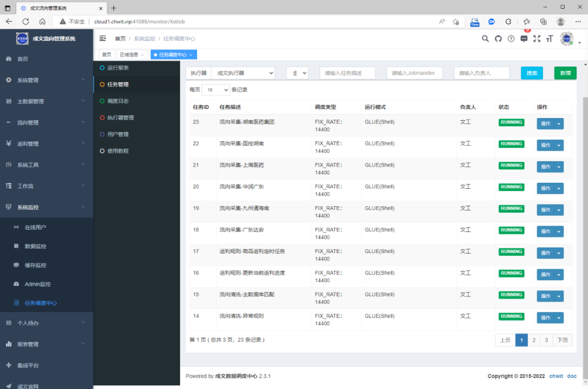Screen dimensions: 588x389
Task: Expand 工作流 sidebar menu
Action: pos(46,186)
